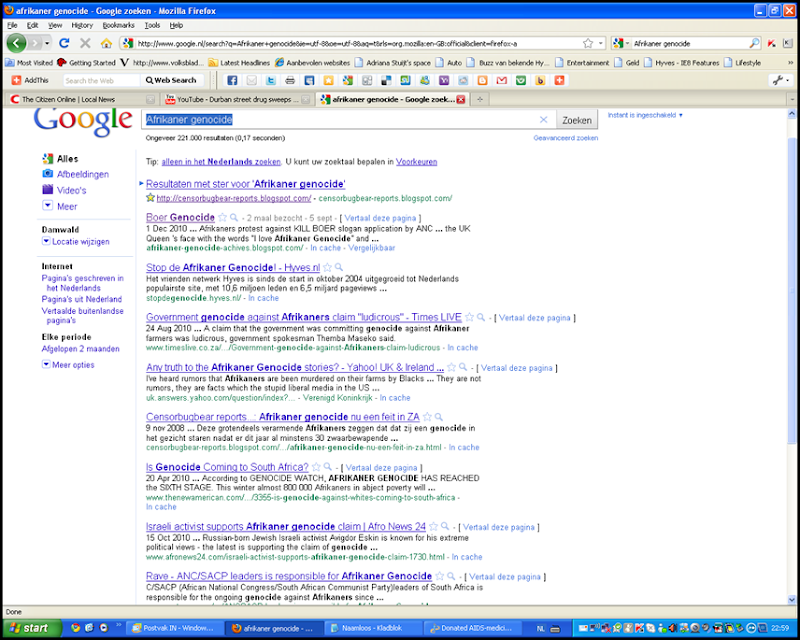Open the History menu
Image resolution: width=800 pixels, height=640 pixels.
[82, 25]
